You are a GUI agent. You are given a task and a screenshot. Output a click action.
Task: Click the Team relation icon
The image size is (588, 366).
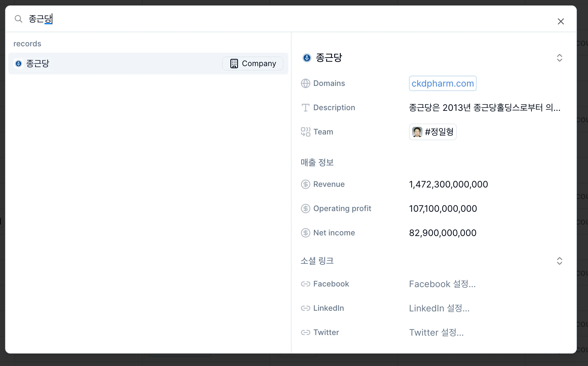(x=305, y=132)
